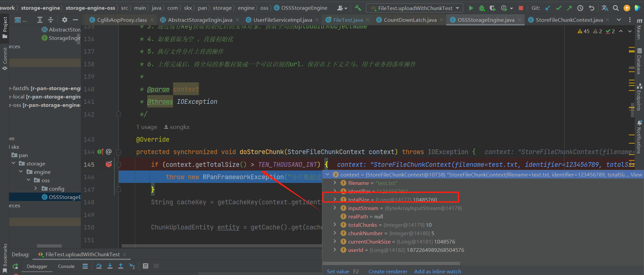Hide the Project tool window
The image size is (644, 275).
click(x=75, y=20)
